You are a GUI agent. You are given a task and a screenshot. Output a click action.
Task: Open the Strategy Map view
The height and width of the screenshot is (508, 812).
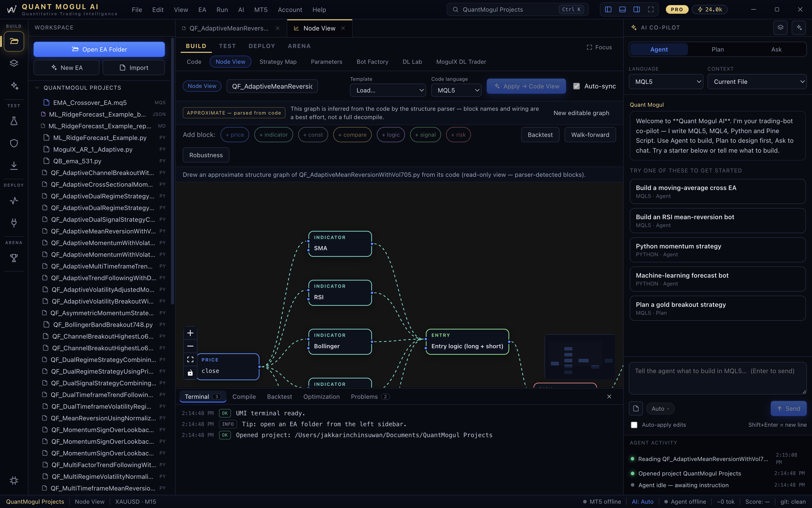coord(278,62)
